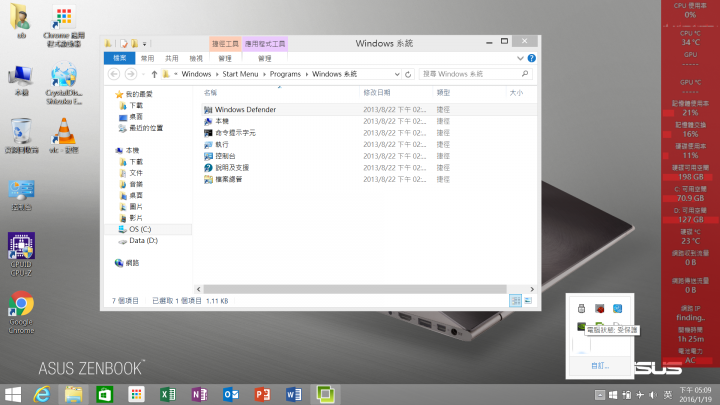Expand the ribbon with the chevron arrow

520,58
